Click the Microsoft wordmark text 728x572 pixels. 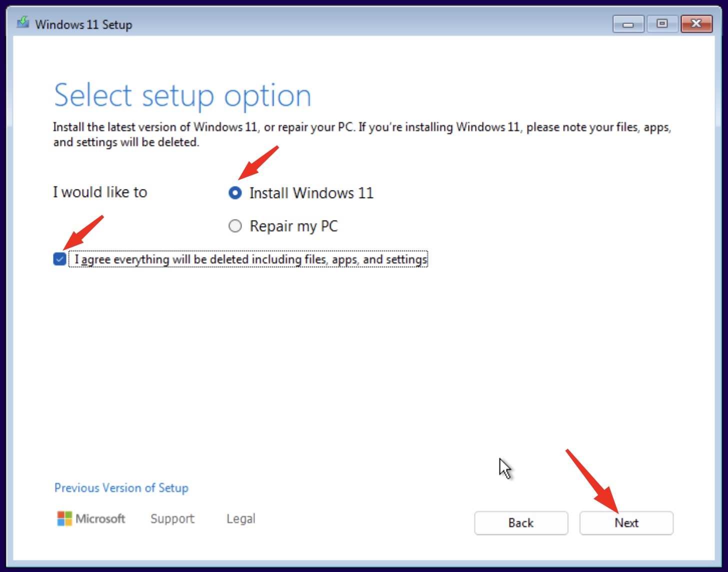pos(100,519)
